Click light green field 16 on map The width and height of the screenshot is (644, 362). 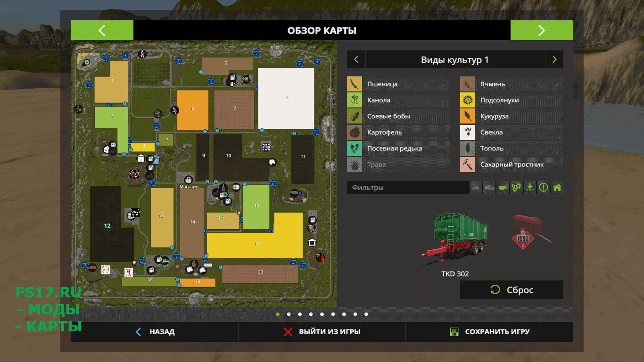click(x=256, y=207)
